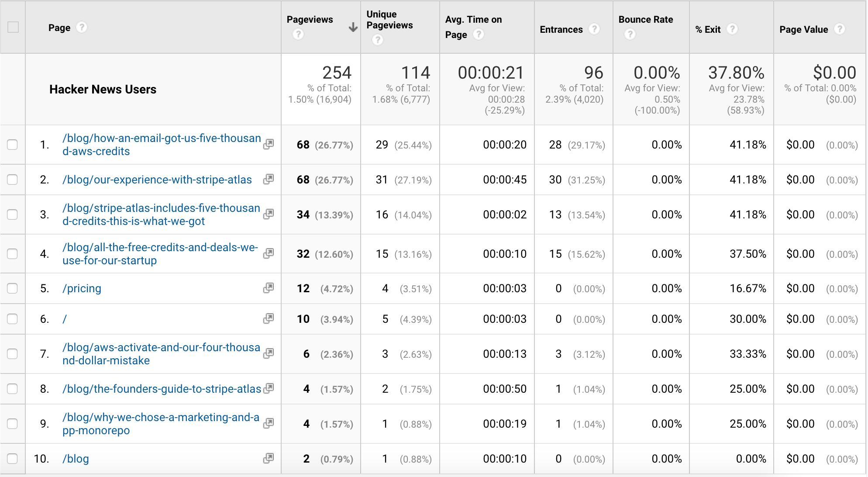Open all-the-free-credits-and-deals page link
868x477 pixels.
(160, 254)
